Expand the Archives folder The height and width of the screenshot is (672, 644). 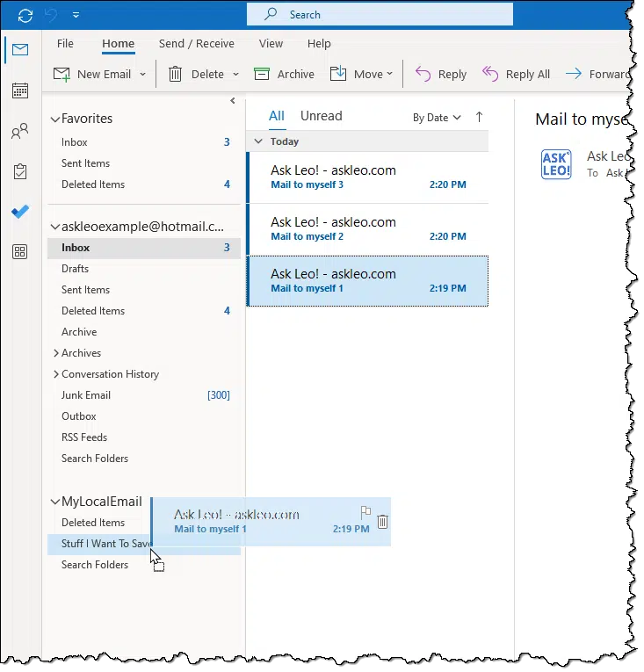point(55,353)
